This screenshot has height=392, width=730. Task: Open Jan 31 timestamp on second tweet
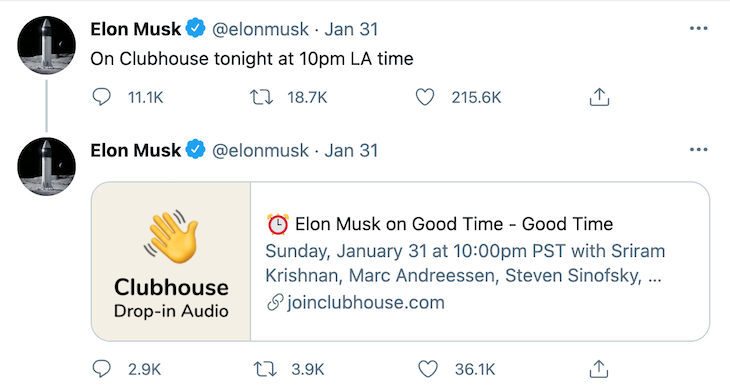tap(351, 150)
